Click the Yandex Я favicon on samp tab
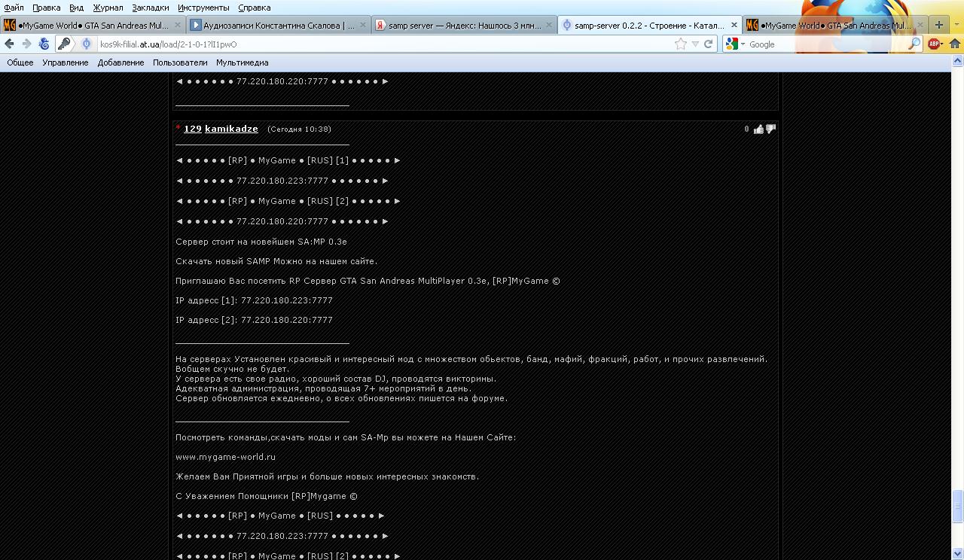Screen dimensions: 964x560 click(x=381, y=25)
